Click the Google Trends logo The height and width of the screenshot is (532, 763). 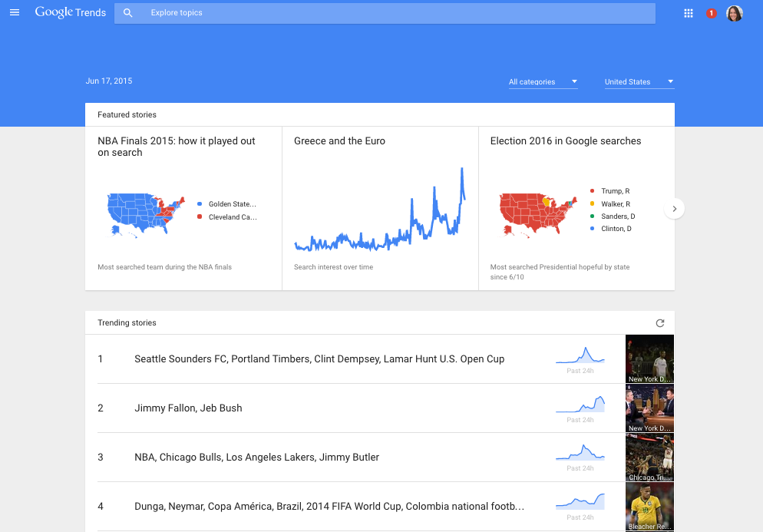click(x=71, y=13)
